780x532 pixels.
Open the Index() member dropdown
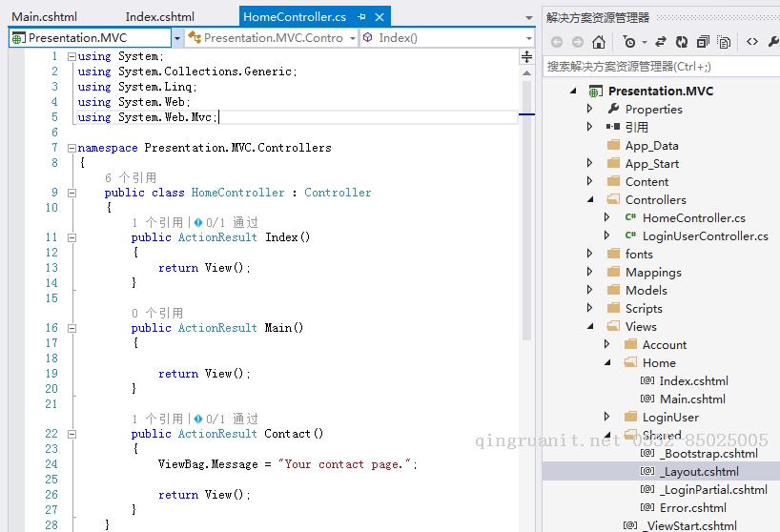[529, 38]
